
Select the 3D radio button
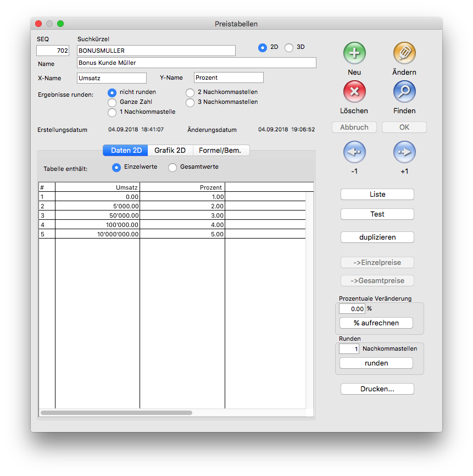click(x=289, y=48)
